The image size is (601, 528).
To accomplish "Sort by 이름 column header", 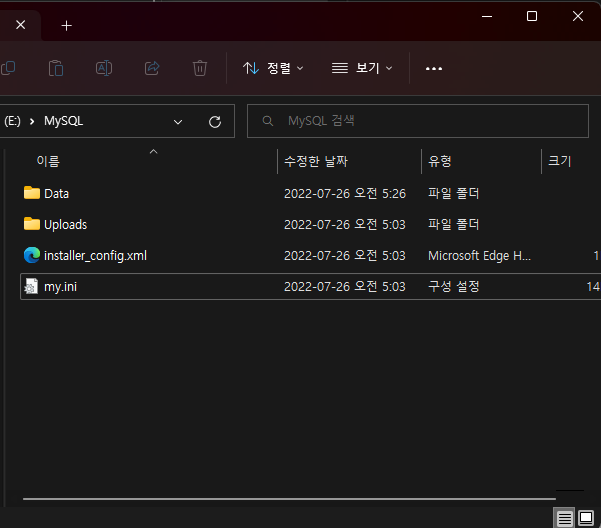I will click(x=48, y=161).
